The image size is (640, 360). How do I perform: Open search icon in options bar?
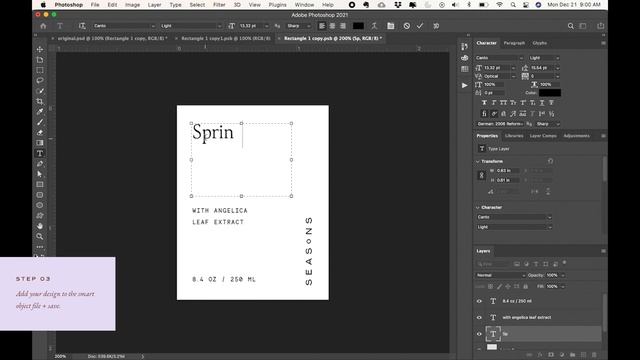tap(571, 26)
